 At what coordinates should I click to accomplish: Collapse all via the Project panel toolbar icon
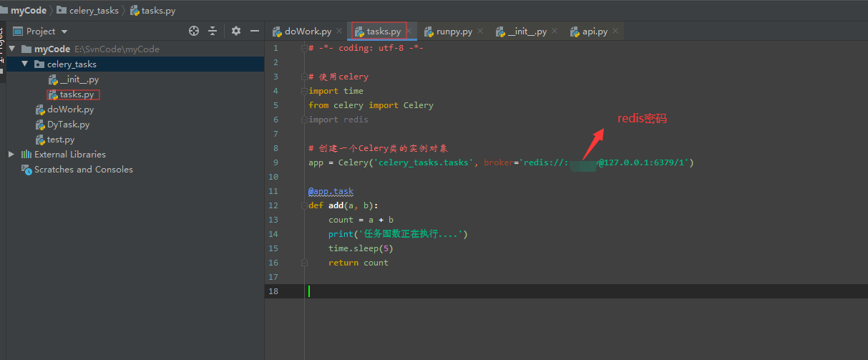[x=213, y=31]
